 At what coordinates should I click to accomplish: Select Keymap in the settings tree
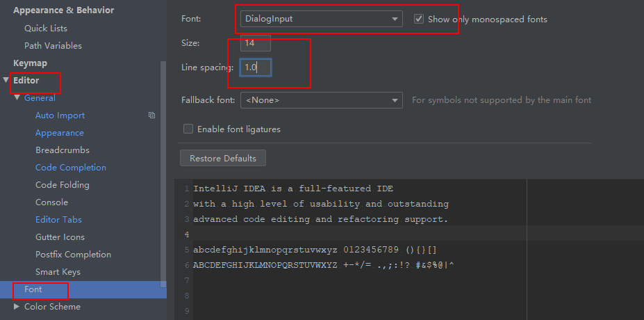tap(30, 63)
